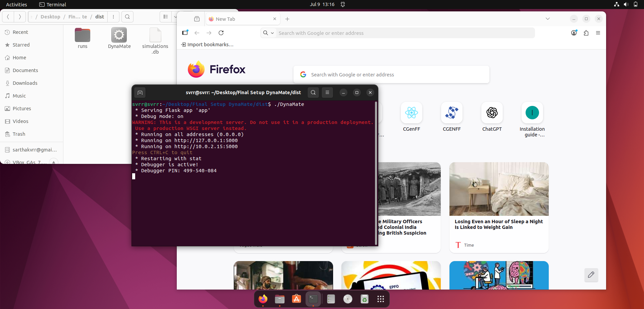Open the CGenFF shortcut with React logo
Screen dimensions: 644x309
412,117
